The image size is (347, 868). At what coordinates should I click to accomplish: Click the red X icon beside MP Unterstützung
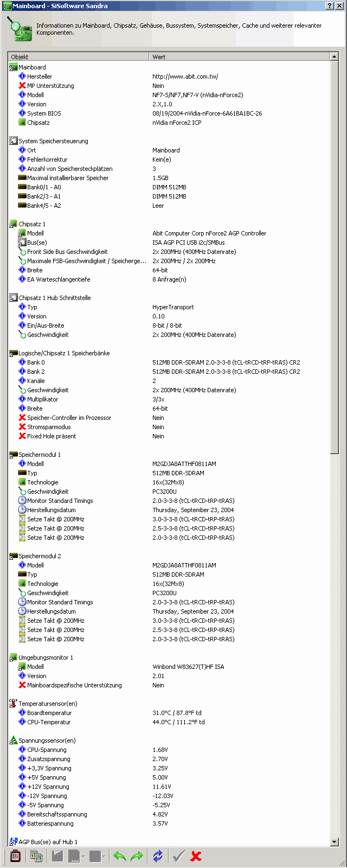pos(22,86)
